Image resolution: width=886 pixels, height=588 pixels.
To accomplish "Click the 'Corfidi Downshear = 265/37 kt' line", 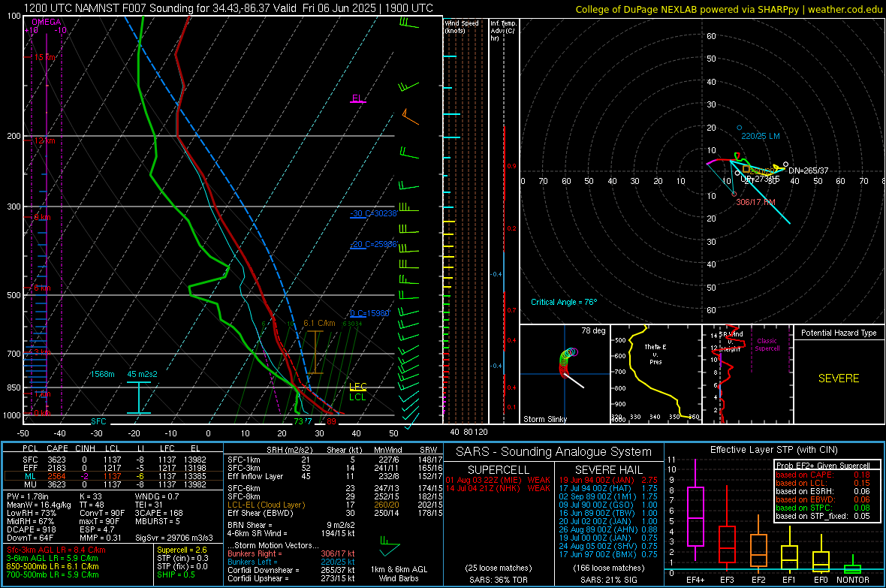I will point(291,570).
